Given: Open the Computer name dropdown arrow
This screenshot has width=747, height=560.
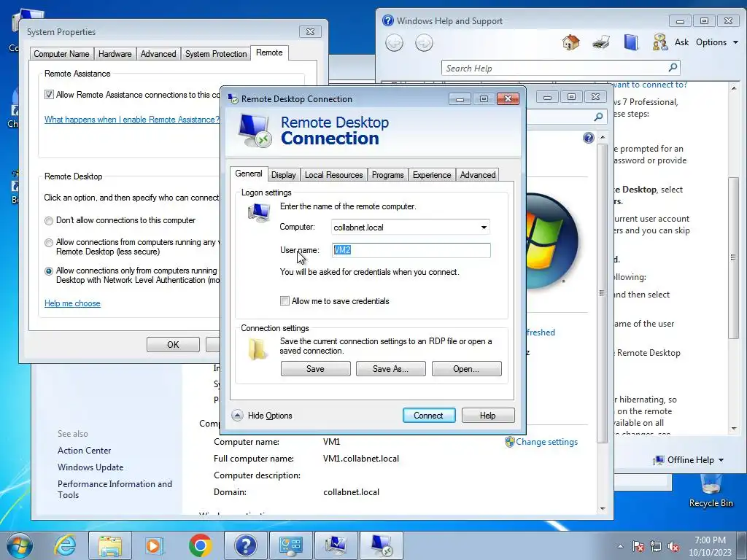Looking at the screenshot, I should (x=484, y=227).
